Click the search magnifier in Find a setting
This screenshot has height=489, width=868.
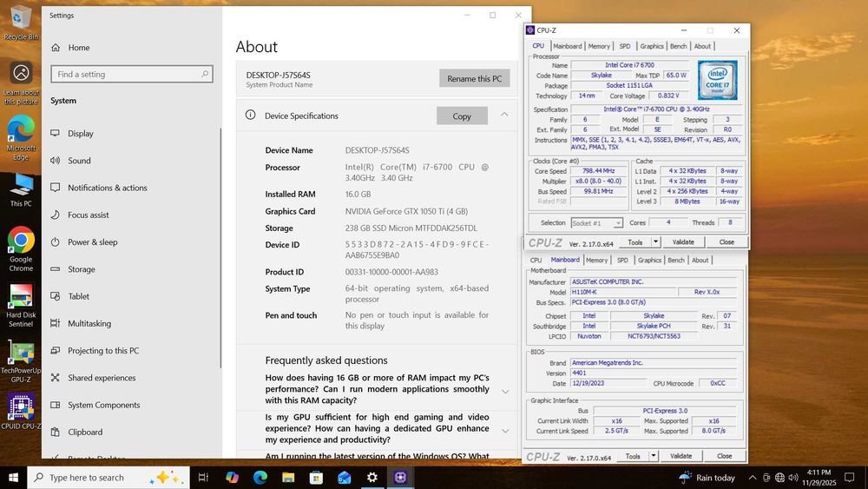click(x=204, y=74)
